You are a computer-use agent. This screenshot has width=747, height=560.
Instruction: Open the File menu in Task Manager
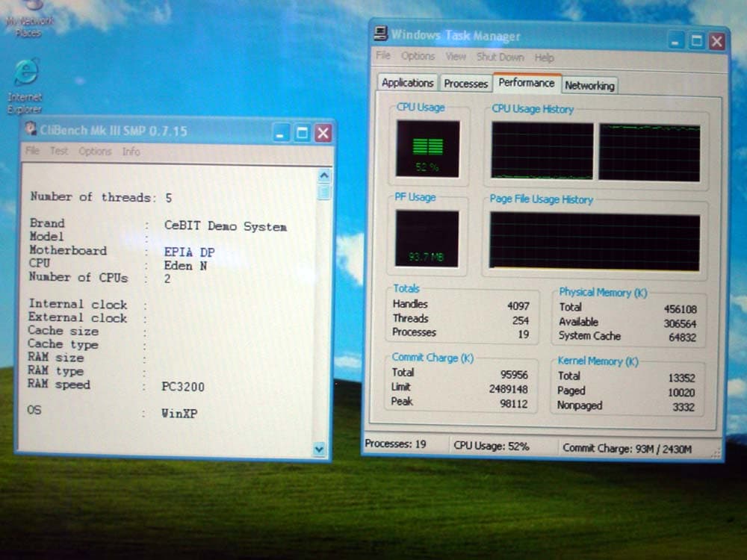[383, 55]
